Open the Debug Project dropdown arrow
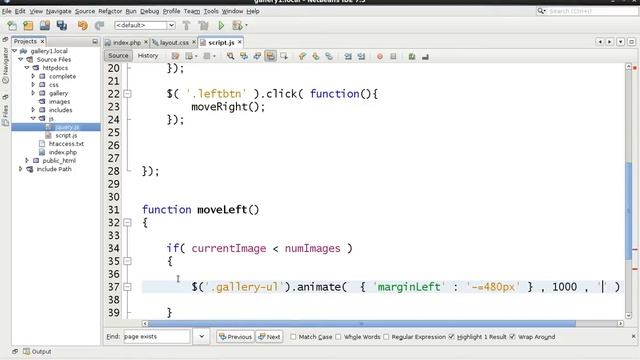This screenshot has height=360, width=640. click(246, 25)
